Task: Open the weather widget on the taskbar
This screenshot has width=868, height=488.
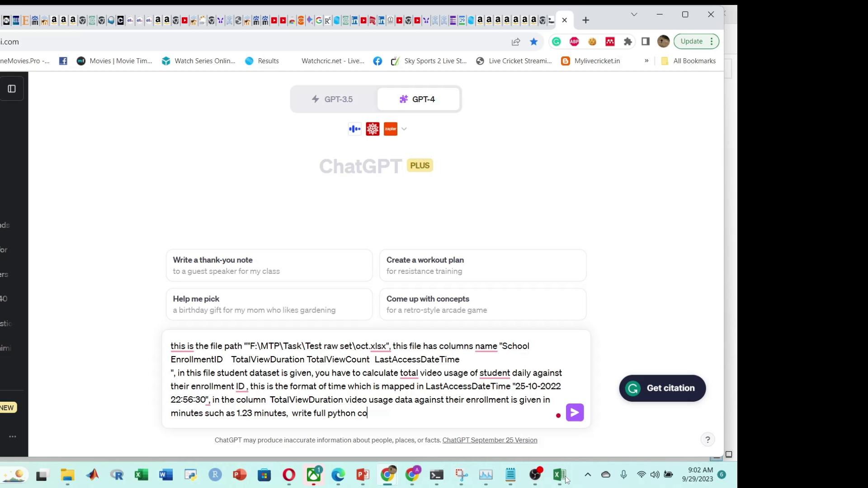Action: [14, 475]
